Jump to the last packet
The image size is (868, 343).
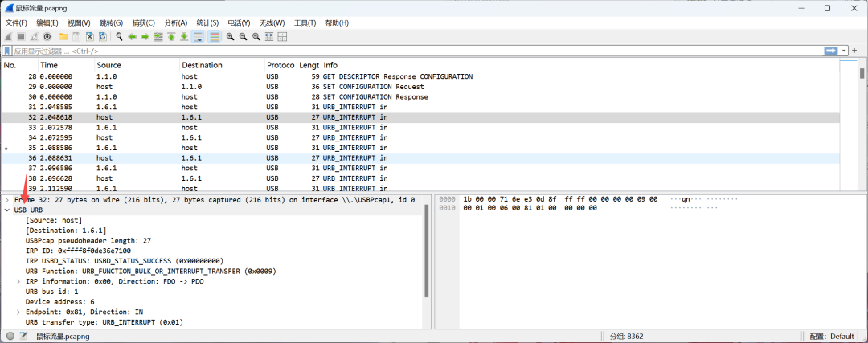coord(184,36)
